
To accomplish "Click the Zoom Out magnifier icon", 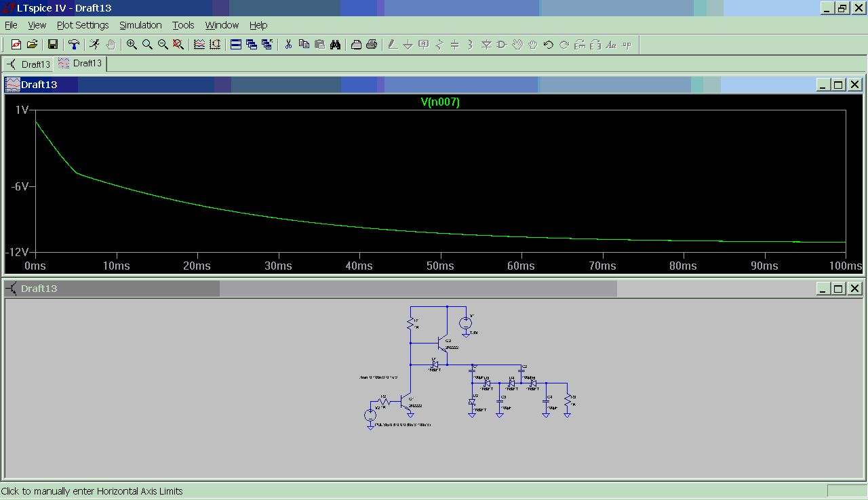I will coord(163,45).
